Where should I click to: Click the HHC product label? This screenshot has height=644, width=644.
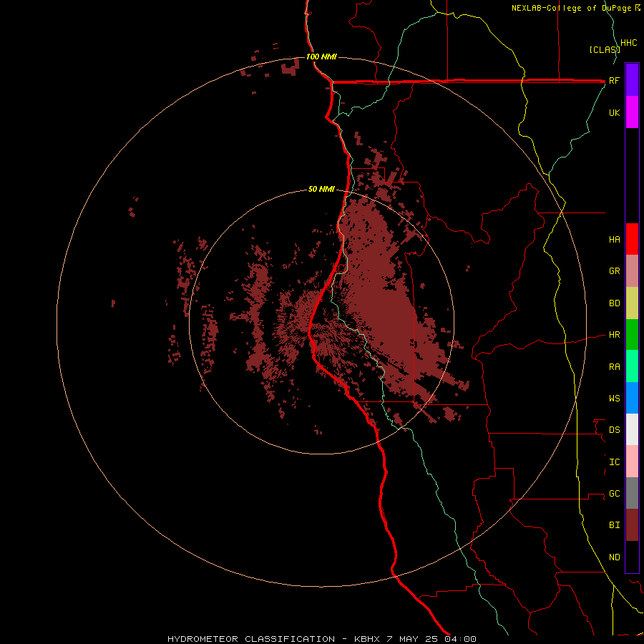[x=629, y=43]
